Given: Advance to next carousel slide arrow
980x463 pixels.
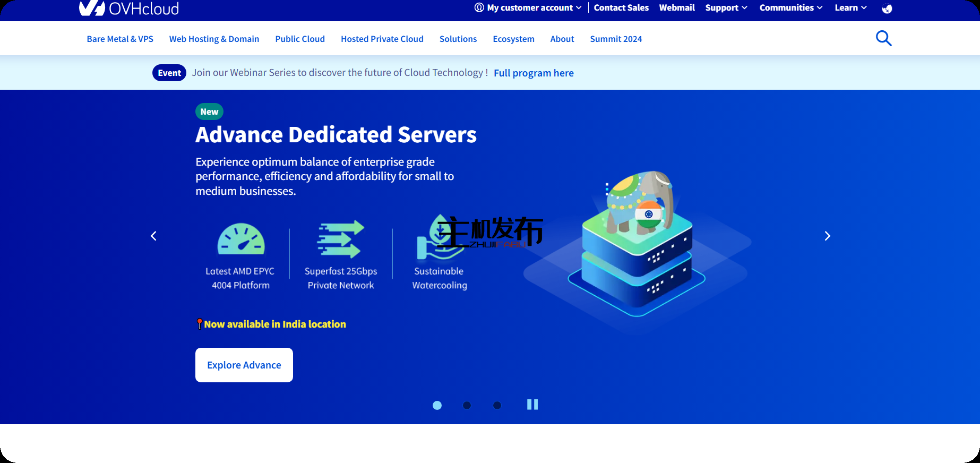Looking at the screenshot, I should coord(827,236).
